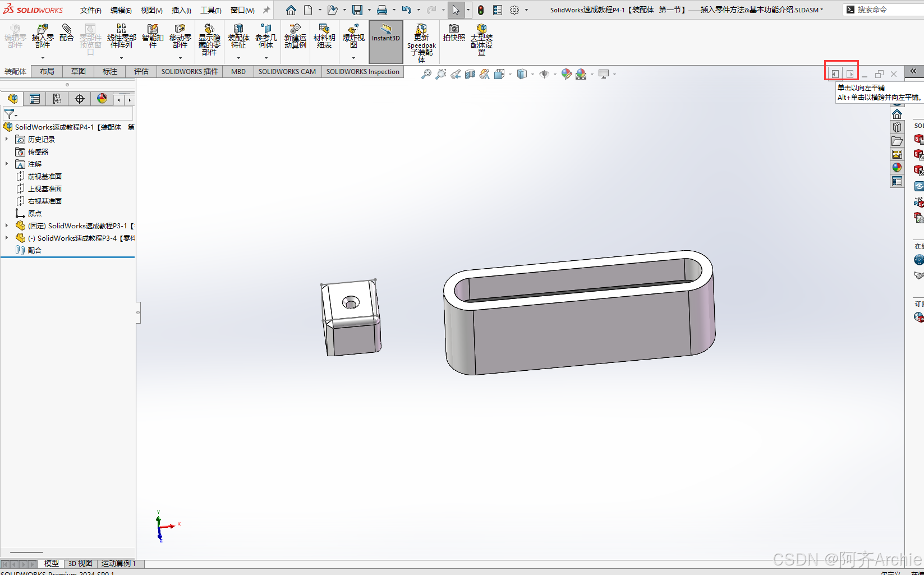Expand the 注解 annotations node
Viewport: 924px width, 575px height.
(x=7, y=164)
